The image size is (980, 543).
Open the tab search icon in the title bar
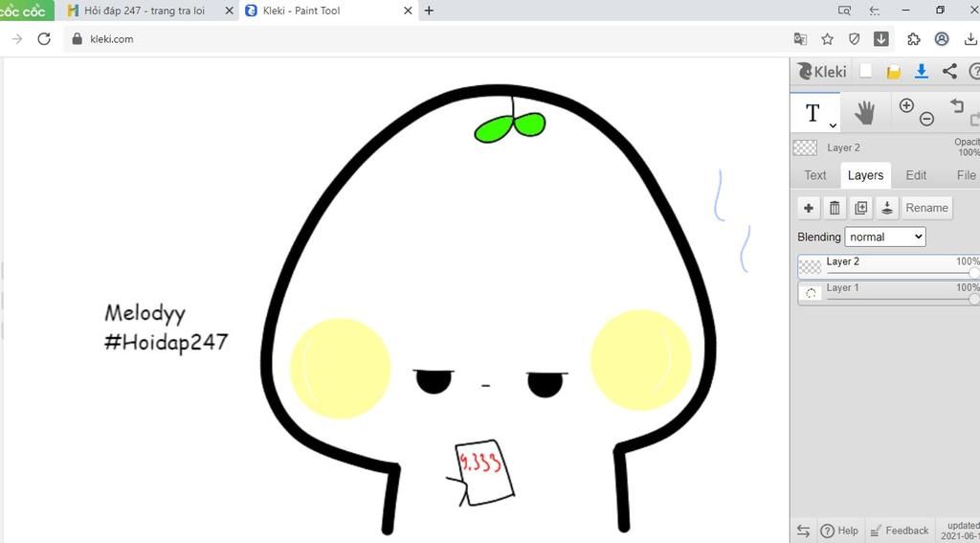[x=844, y=11]
